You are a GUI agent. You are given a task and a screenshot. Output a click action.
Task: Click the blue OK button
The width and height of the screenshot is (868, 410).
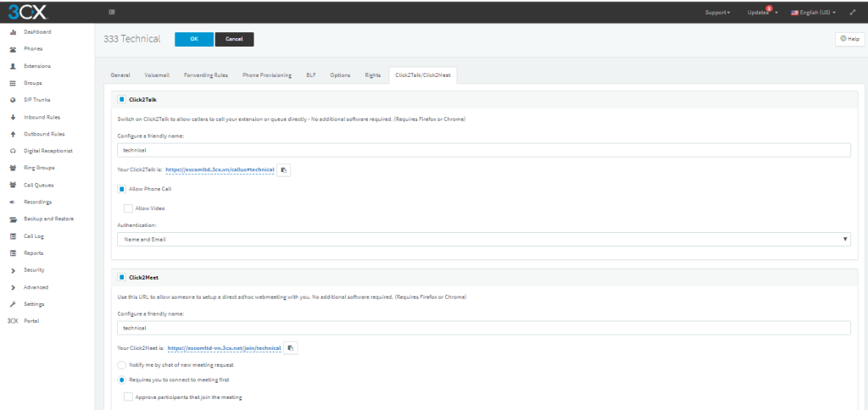pyautogui.click(x=194, y=39)
